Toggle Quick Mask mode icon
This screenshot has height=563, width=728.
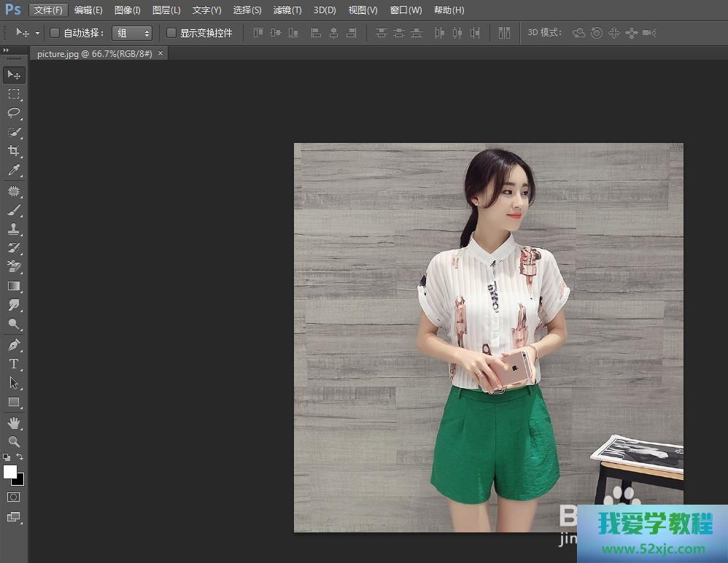(x=14, y=497)
